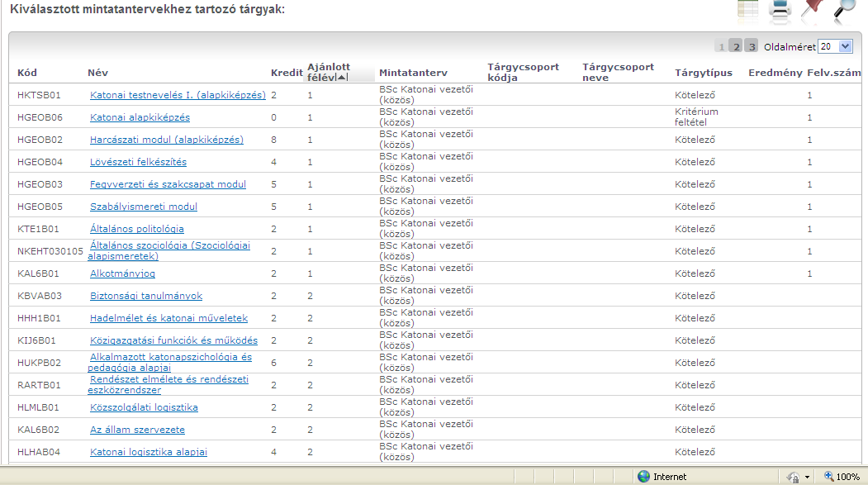Select code cell KAL6B01

38,273
